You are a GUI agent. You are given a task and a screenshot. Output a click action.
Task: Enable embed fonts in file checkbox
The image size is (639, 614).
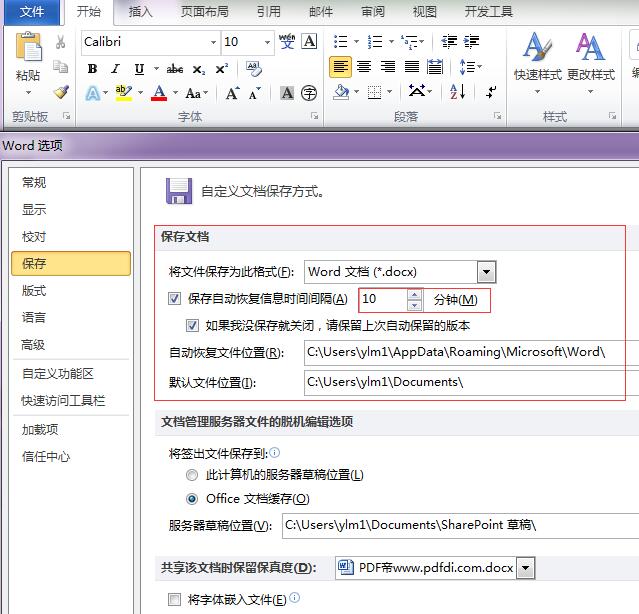[x=174, y=599]
